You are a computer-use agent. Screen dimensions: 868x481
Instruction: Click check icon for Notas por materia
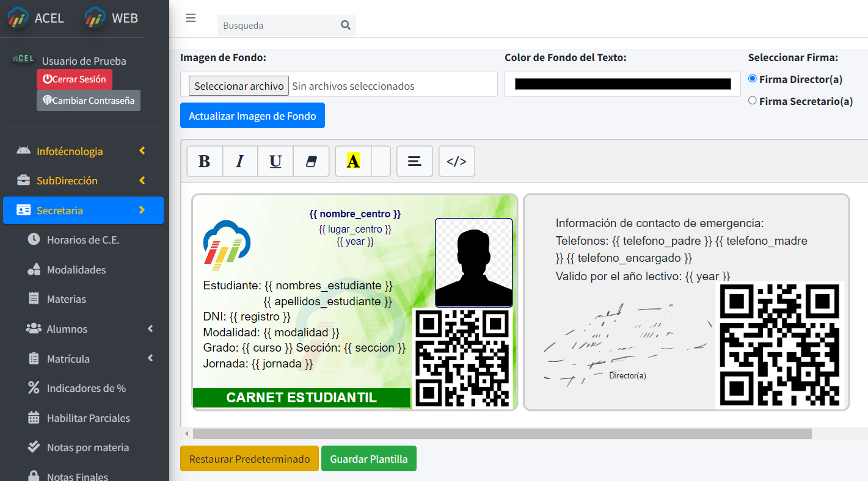(x=34, y=447)
